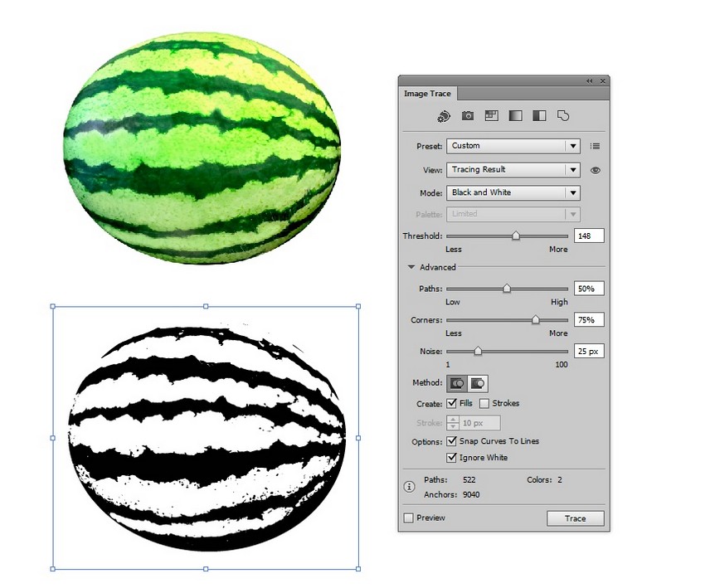Click the info icon near Paths count

click(409, 486)
